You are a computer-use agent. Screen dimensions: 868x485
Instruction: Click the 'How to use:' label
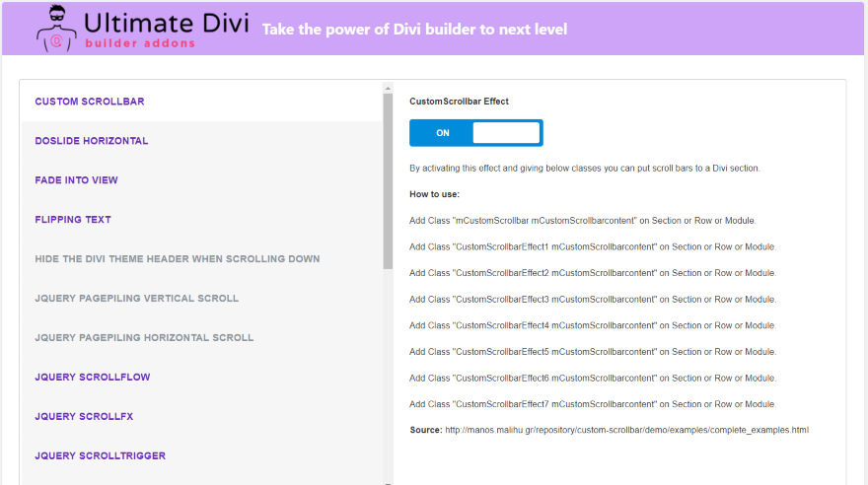(x=435, y=194)
